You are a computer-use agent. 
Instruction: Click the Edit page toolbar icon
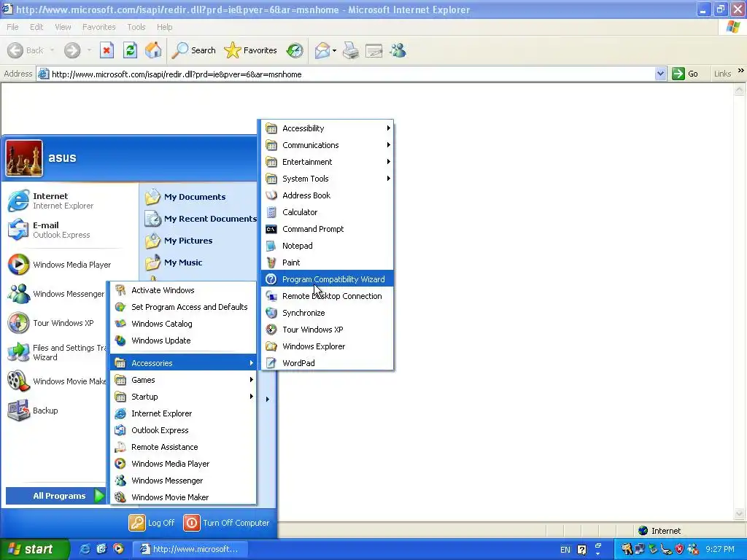point(374,50)
